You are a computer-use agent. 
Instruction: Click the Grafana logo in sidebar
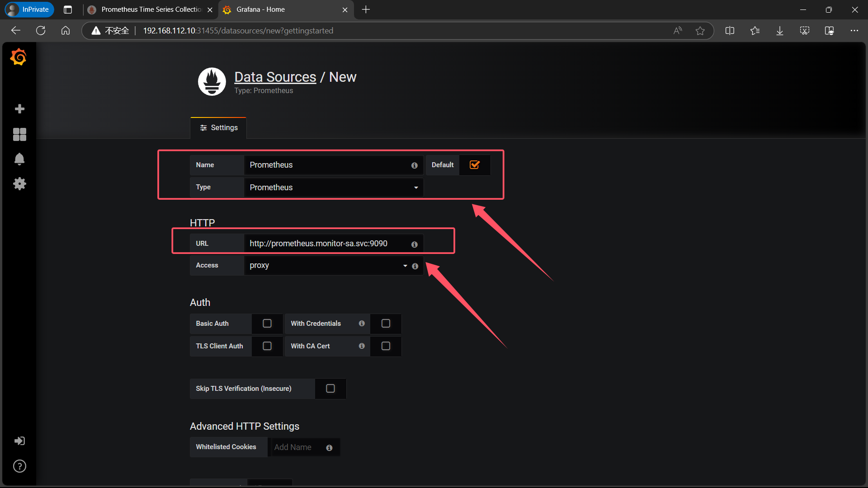coord(19,57)
